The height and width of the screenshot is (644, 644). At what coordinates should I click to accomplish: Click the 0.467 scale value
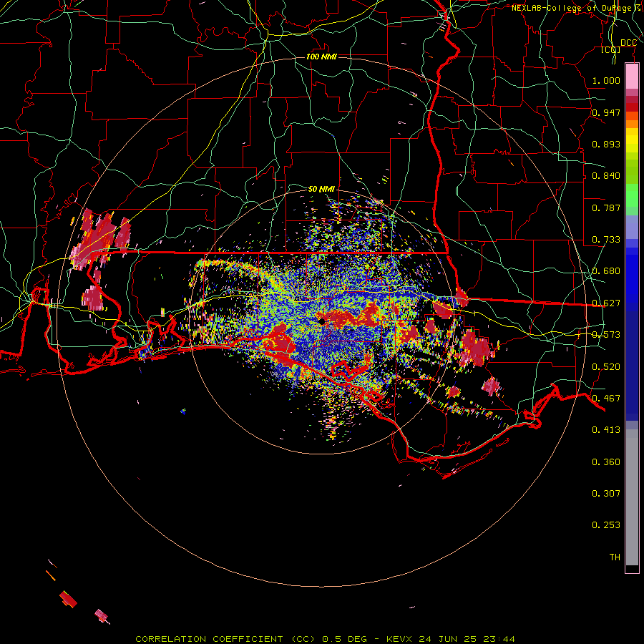coord(606,399)
